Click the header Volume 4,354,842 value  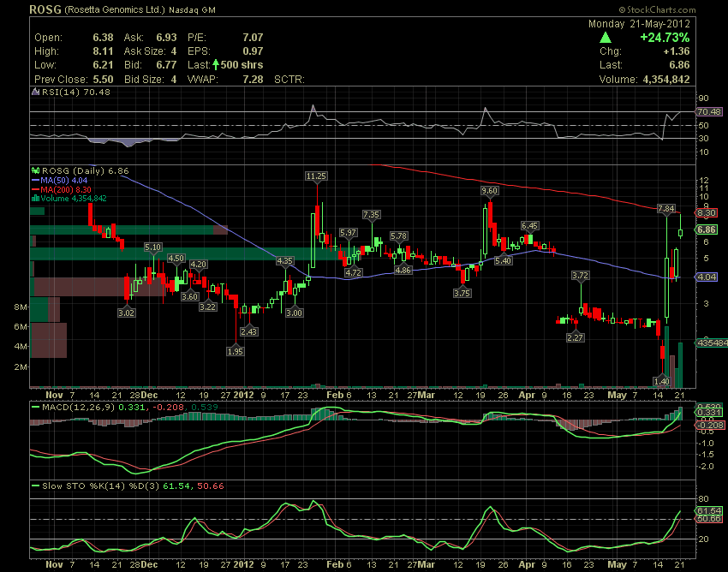(x=666, y=80)
